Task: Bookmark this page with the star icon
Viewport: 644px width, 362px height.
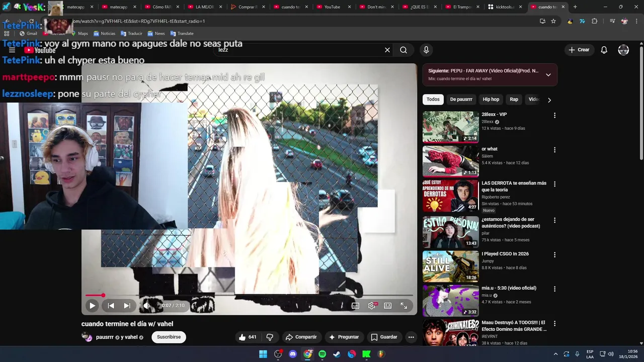Action: (553, 21)
